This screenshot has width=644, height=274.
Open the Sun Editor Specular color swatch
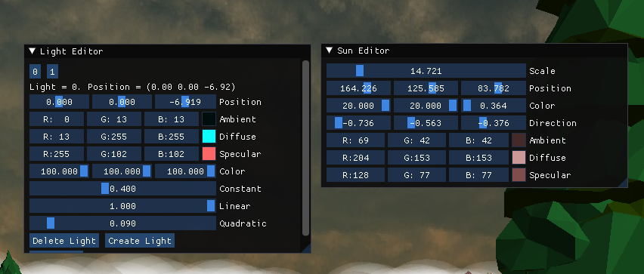click(x=519, y=174)
